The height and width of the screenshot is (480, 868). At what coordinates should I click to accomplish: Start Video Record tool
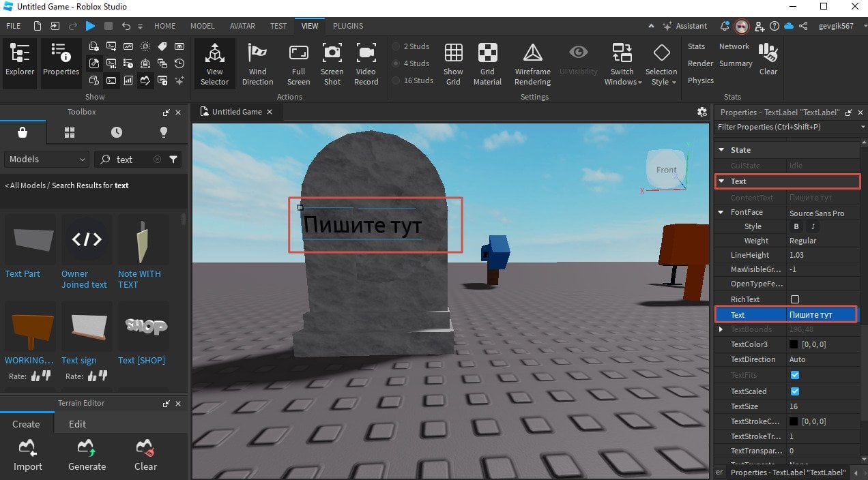tap(366, 52)
